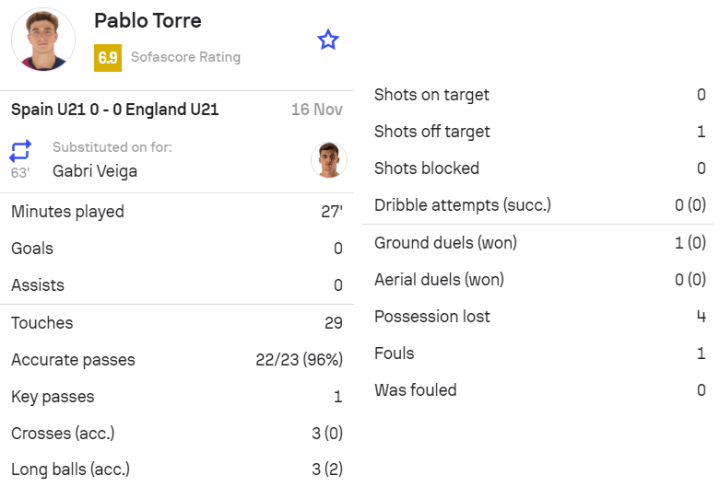Click the 16 Nov match date
The width and height of the screenshot is (720, 487).
point(316,110)
